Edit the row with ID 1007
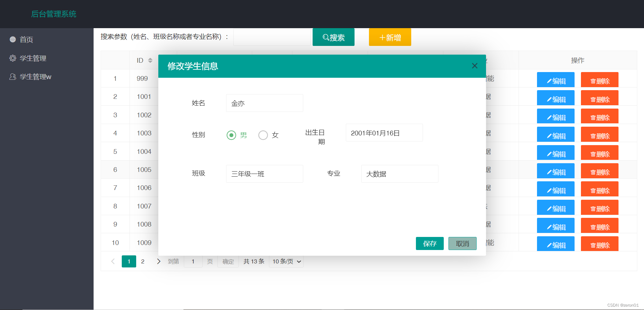Screen dimensions: 644x310 556,207
